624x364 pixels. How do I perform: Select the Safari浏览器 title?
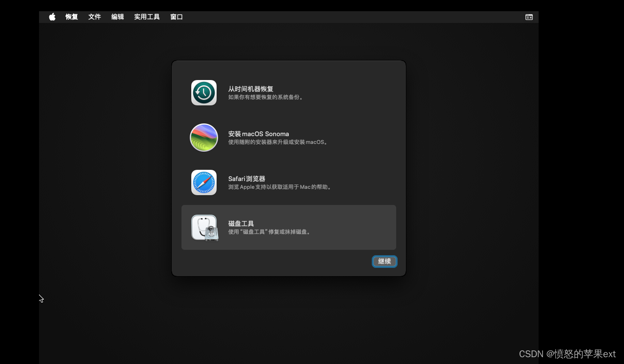pos(247,179)
